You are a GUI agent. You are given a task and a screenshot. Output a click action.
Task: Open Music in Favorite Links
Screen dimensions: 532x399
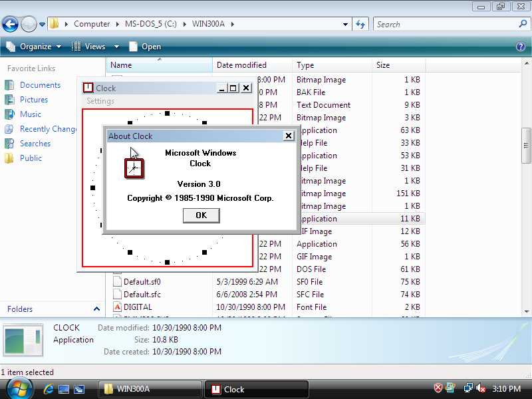tap(31, 114)
